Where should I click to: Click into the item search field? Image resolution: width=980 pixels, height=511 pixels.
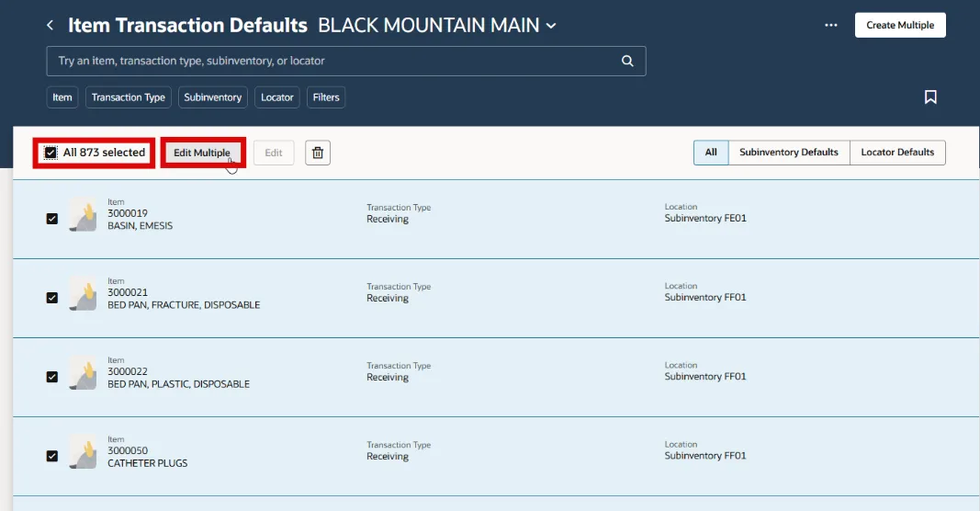[x=331, y=62]
